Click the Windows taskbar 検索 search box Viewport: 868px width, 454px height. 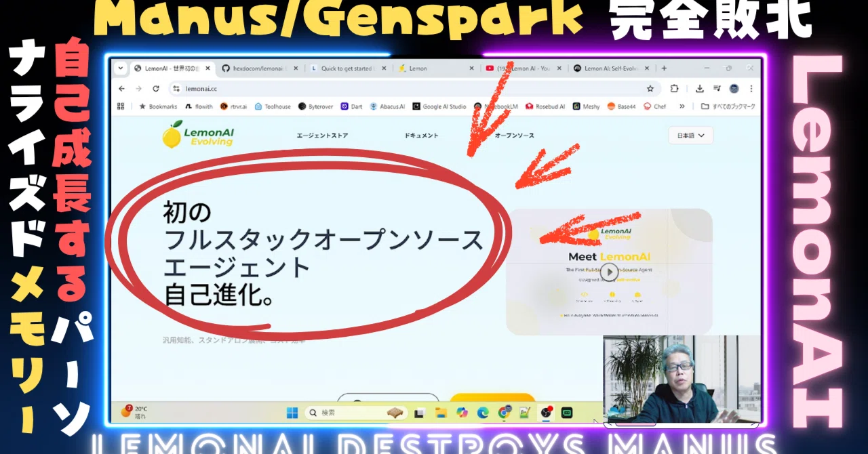(356, 412)
